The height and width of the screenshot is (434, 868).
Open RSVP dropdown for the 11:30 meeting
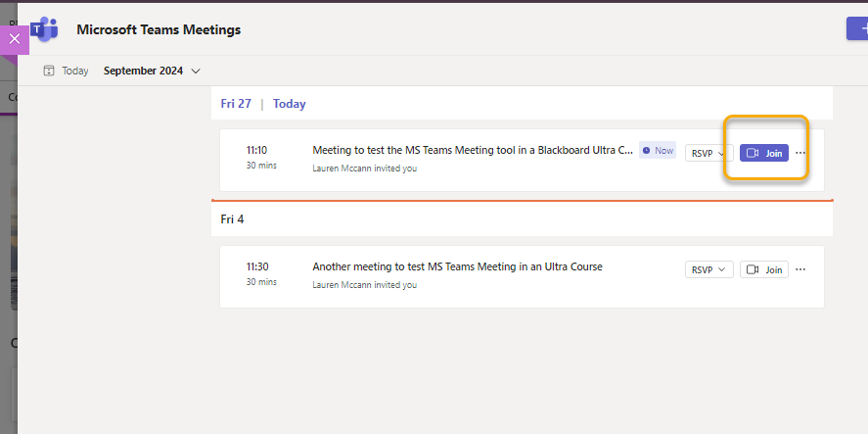click(709, 269)
